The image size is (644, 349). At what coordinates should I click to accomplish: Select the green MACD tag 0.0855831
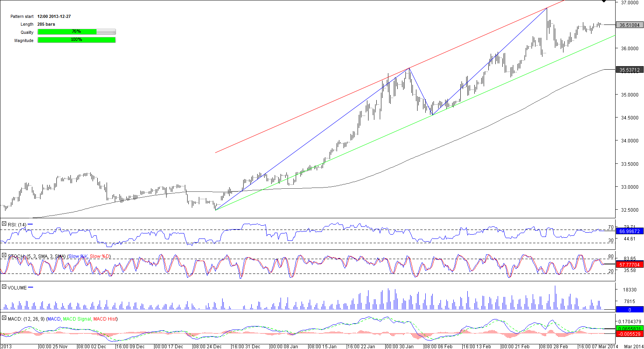point(630,329)
